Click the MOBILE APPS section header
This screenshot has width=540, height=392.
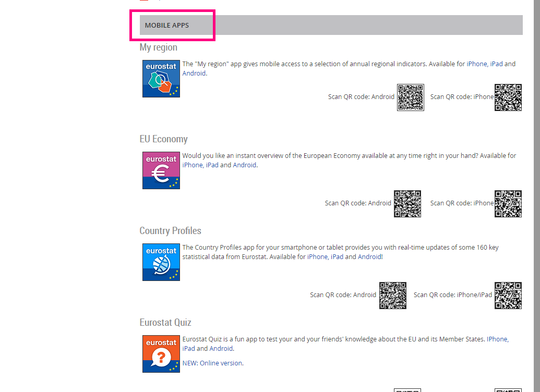tap(331, 25)
